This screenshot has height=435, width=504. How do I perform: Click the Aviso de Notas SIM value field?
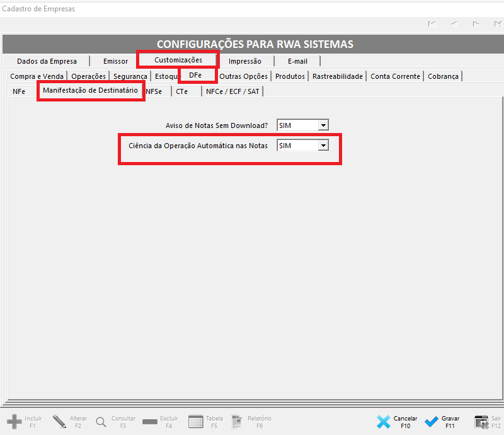(297, 125)
